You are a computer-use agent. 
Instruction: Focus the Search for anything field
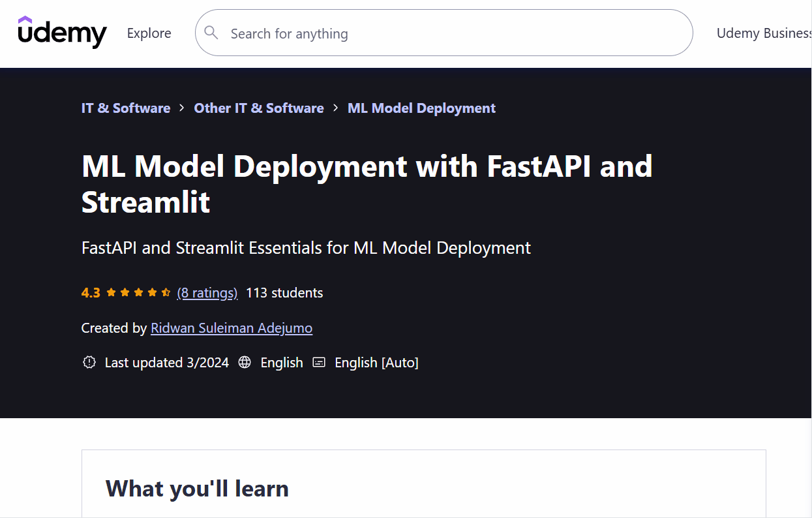(444, 33)
